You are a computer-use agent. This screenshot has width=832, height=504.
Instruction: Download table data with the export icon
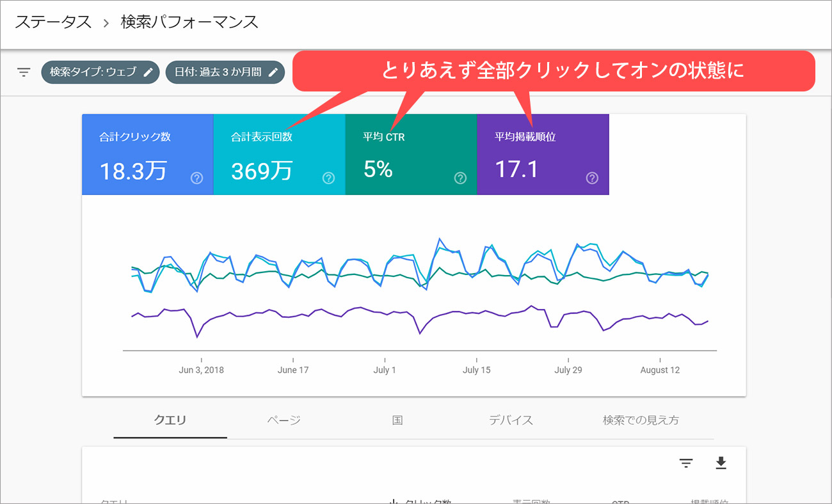click(721, 464)
